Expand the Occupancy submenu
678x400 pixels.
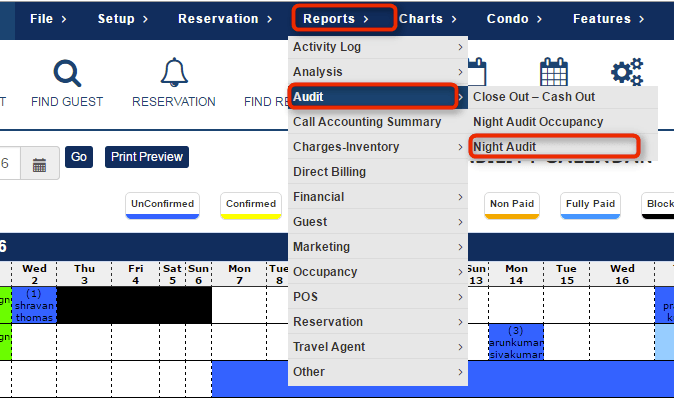(x=378, y=272)
